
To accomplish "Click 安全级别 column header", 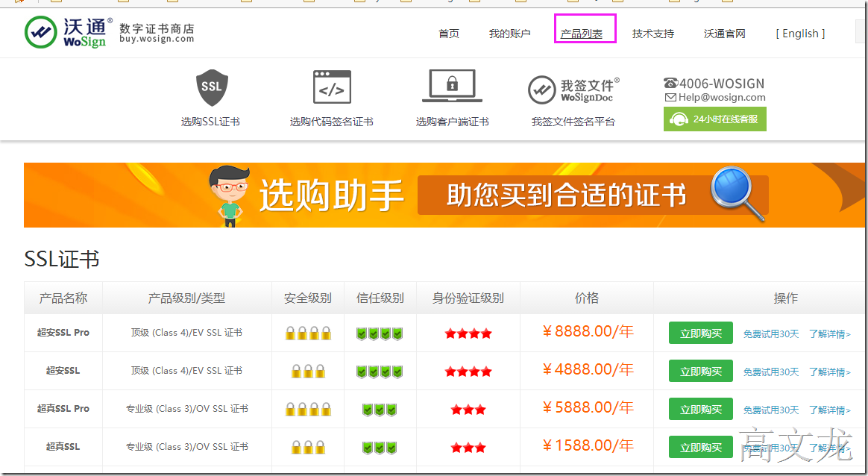I will click(308, 298).
